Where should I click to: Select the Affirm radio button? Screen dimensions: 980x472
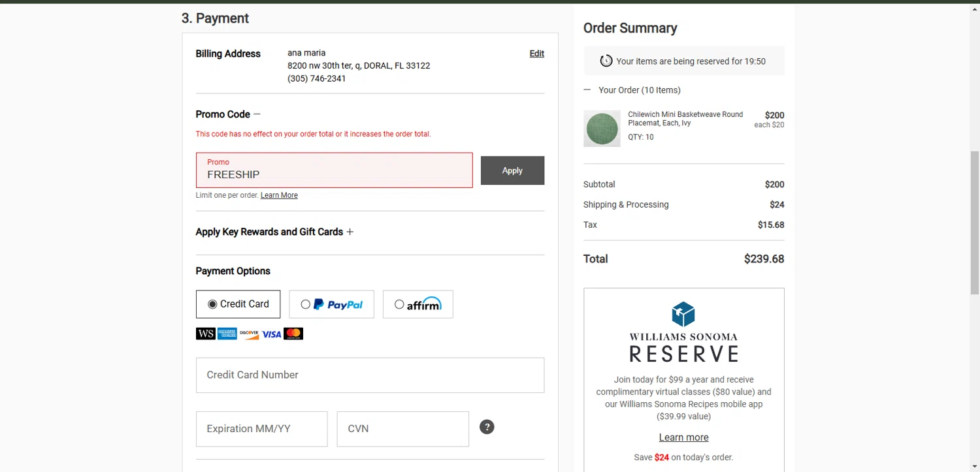point(399,304)
